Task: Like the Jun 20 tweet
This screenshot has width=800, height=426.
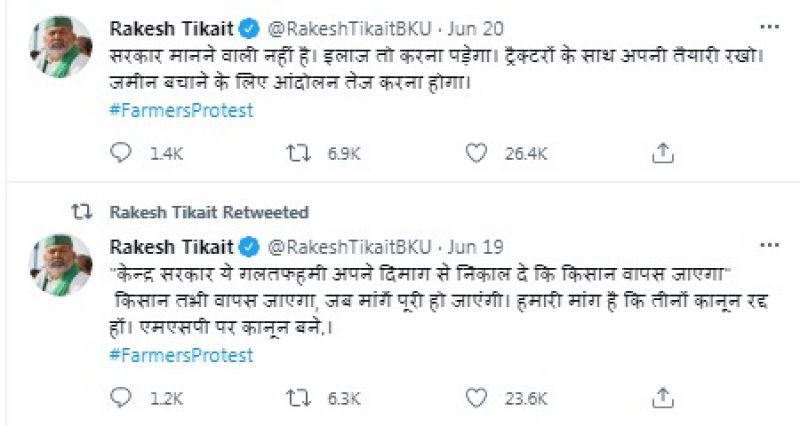Action: [477, 152]
